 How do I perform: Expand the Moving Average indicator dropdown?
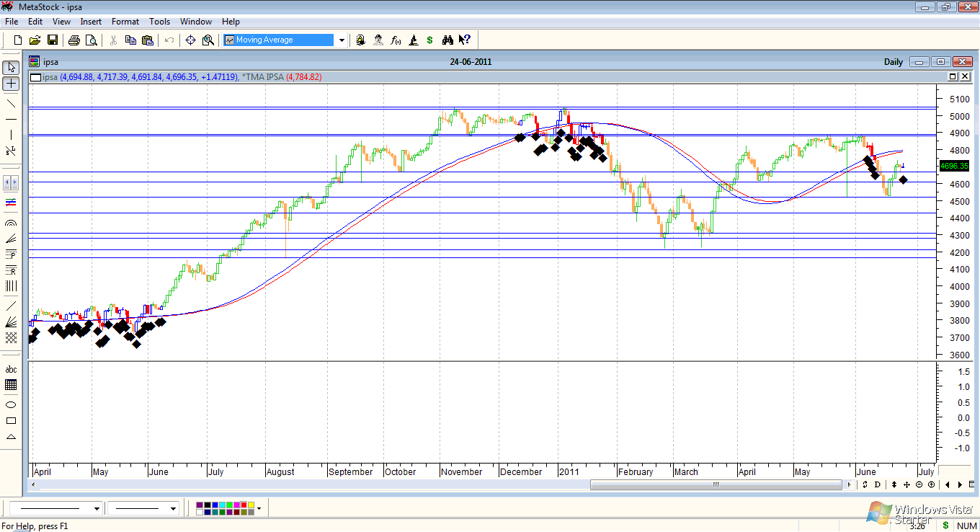[342, 40]
